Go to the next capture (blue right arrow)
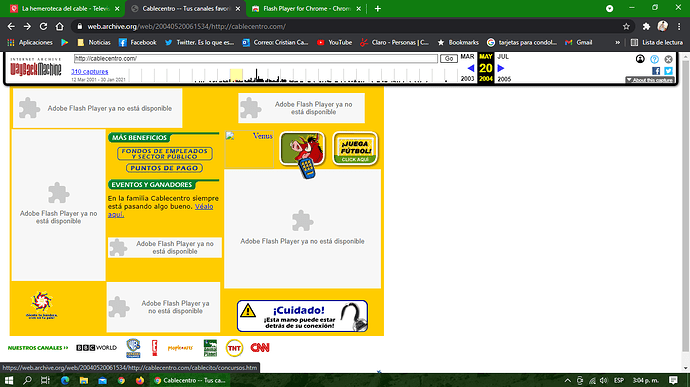This screenshot has height=387, width=690. point(501,68)
